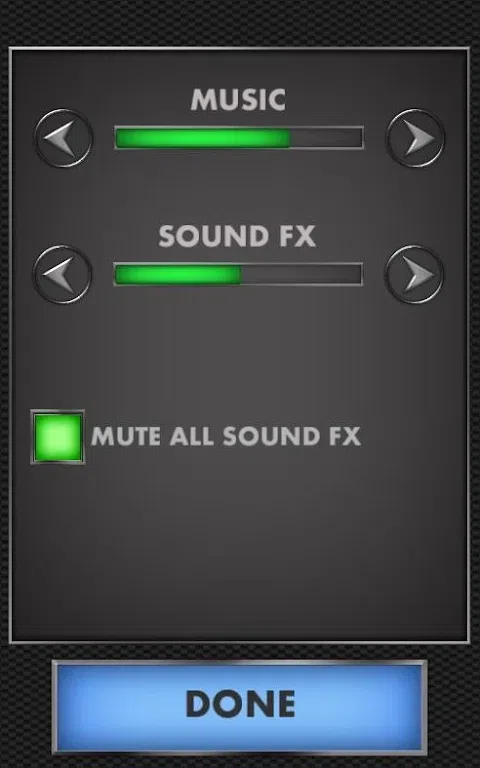Click the Music volume bar
Image resolution: width=480 pixels, height=768 pixels.
coord(239,138)
